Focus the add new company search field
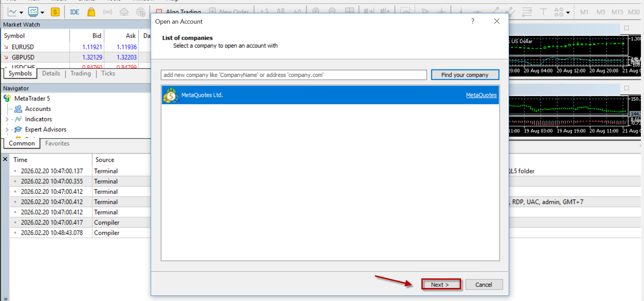644x301 pixels. (x=294, y=75)
